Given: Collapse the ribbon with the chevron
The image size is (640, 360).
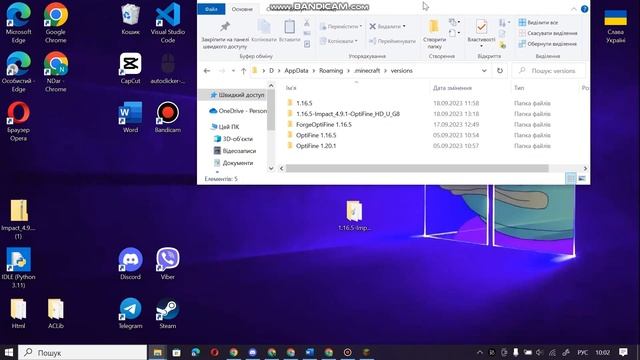Looking at the screenshot, I should 574,9.
